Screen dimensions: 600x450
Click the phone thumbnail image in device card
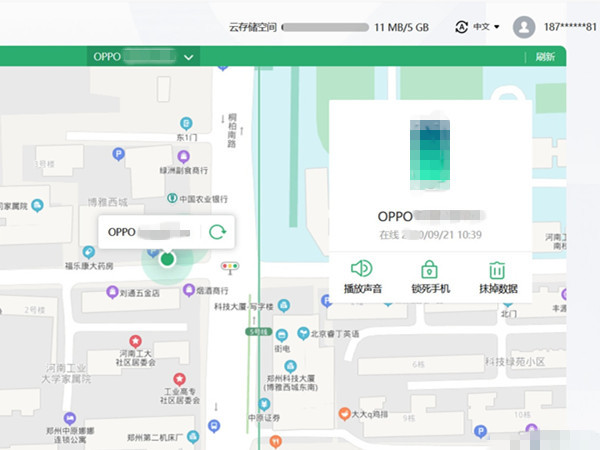pyautogui.click(x=430, y=155)
